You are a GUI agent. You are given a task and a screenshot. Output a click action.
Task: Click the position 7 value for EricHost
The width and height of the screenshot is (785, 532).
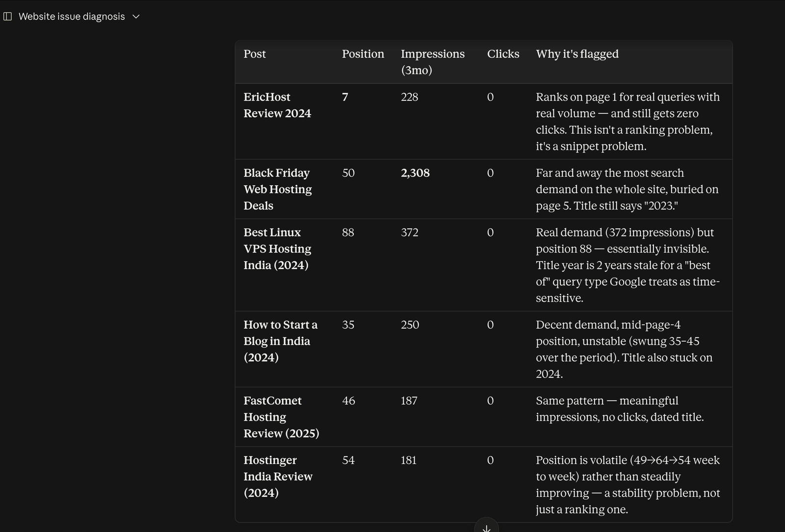click(345, 97)
